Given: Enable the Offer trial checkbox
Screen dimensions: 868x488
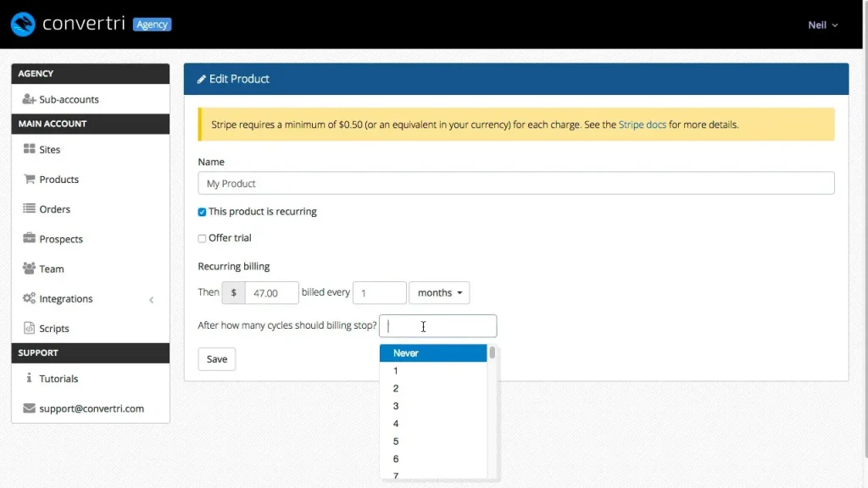Looking at the screenshot, I should pos(202,238).
